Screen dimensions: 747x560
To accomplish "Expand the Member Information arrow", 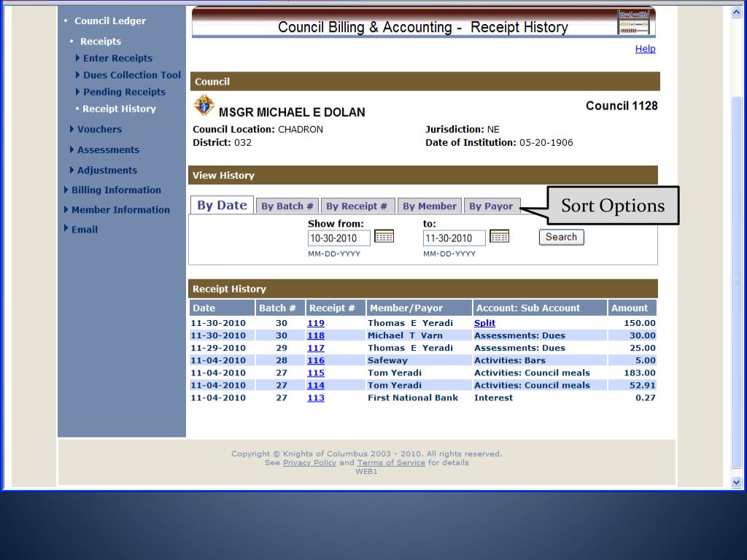I will 66,209.
